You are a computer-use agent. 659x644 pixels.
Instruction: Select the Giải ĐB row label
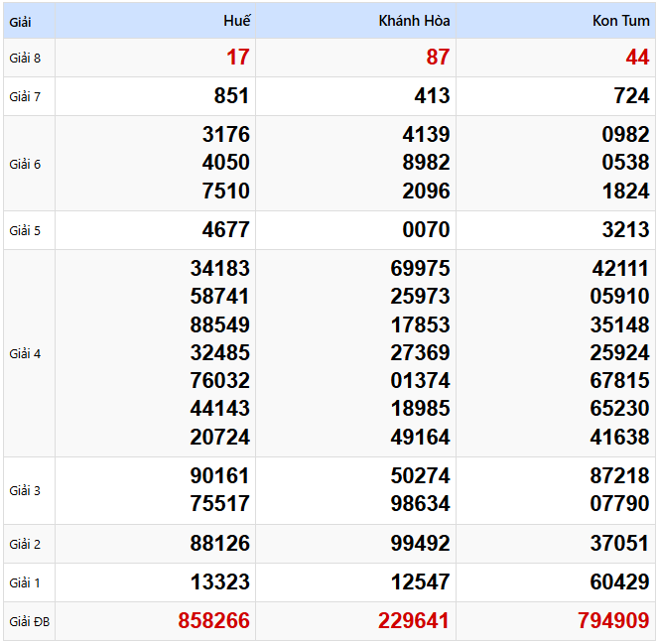point(29,622)
